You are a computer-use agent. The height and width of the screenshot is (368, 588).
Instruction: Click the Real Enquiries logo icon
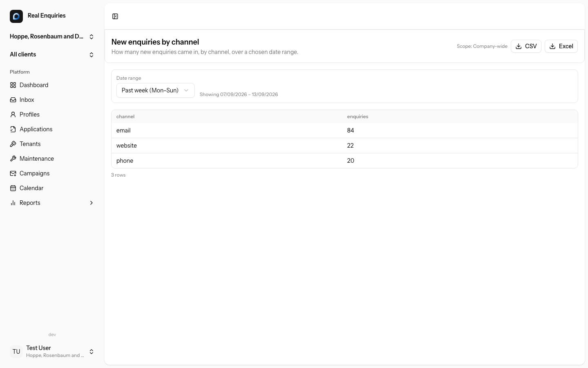point(16,16)
